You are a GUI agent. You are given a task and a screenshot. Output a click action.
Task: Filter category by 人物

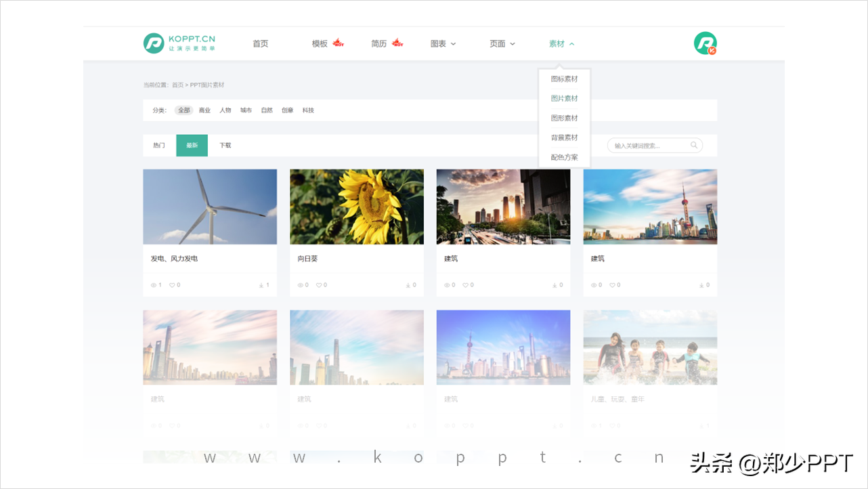225,110
